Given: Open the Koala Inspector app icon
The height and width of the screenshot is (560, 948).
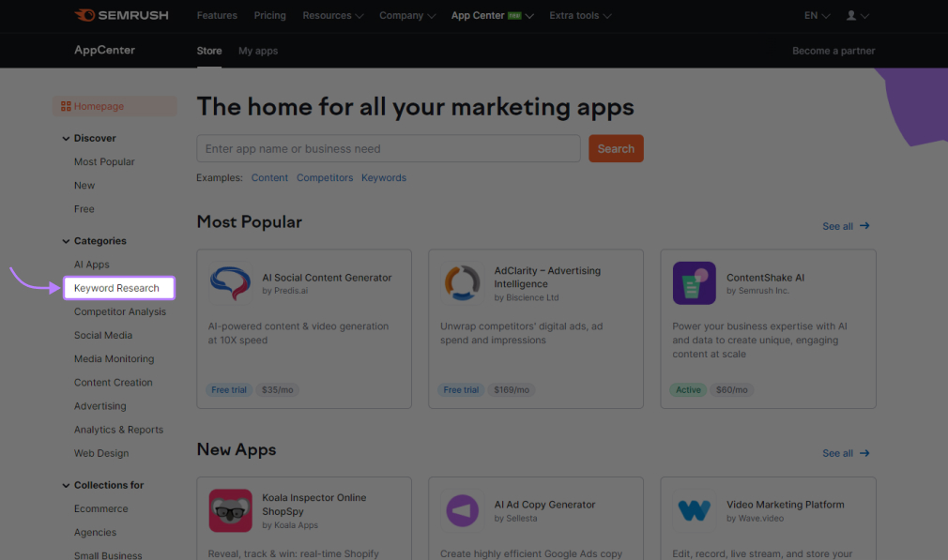Looking at the screenshot, I should click(230, 510).
